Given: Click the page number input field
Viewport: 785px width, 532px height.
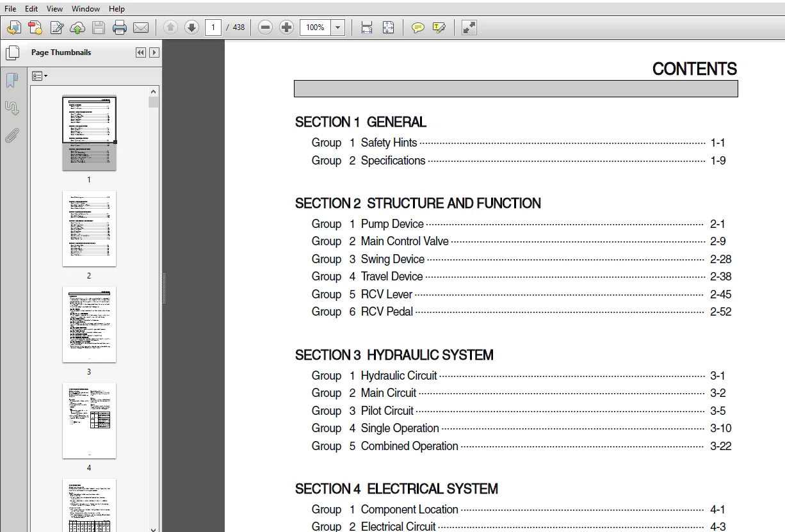Looking at the screenshot, I should click(x=213, y=28).
